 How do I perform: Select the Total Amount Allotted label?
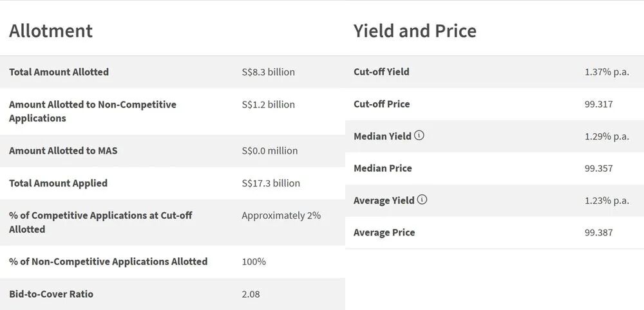tap(59, 72)
